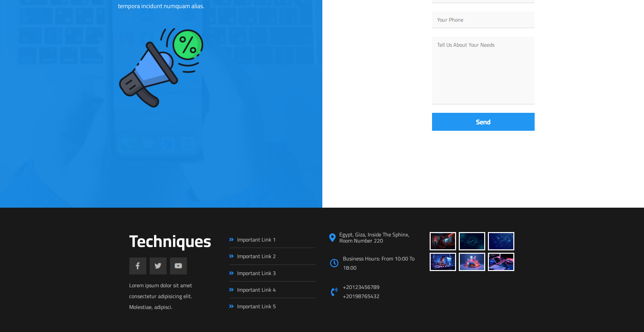Open Important Link 2
The image size is (644, 332).
coord(256,256)
